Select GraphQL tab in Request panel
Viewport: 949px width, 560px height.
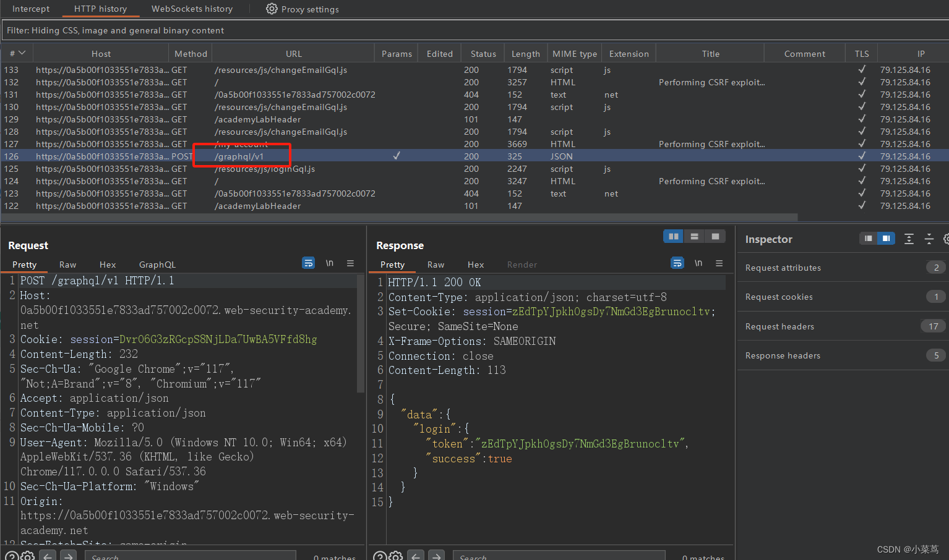click(157, 265)
